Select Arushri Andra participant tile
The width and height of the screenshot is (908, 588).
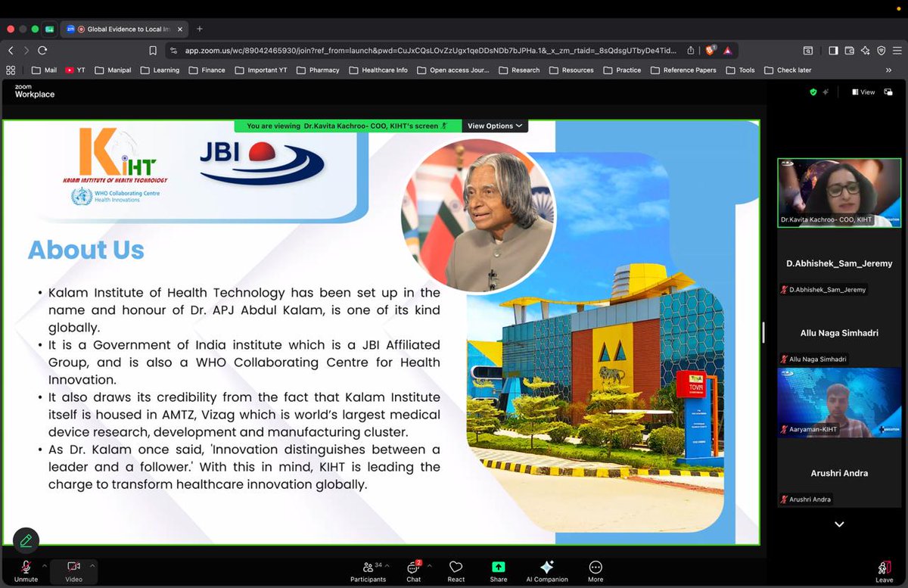839,473
